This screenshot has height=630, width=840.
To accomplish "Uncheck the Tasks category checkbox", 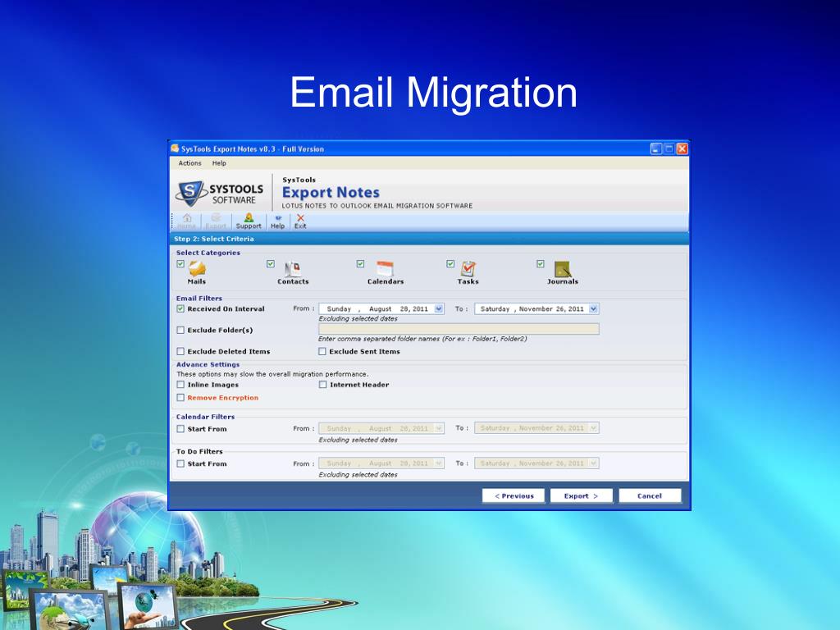I will 450,264.
